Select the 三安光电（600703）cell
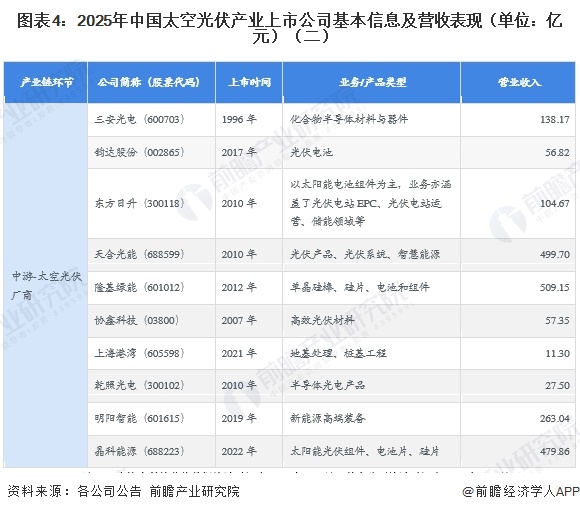This screenshot has height=512, width=580. [x=151, y=119]
